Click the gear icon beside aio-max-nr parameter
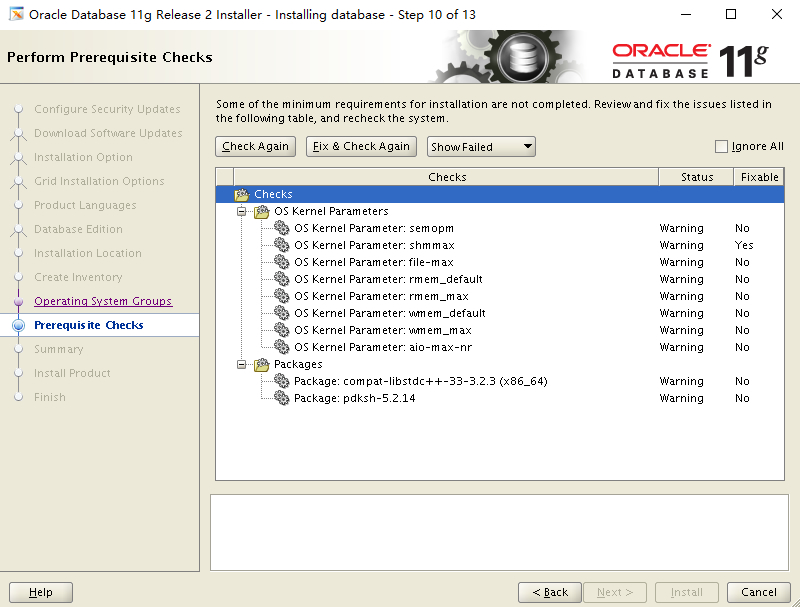 282,347
